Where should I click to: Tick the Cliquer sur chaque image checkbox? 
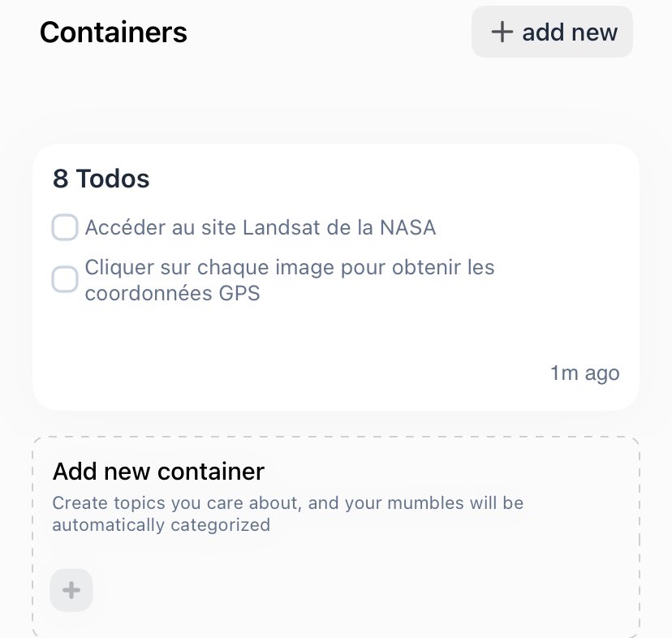(65, 280)
